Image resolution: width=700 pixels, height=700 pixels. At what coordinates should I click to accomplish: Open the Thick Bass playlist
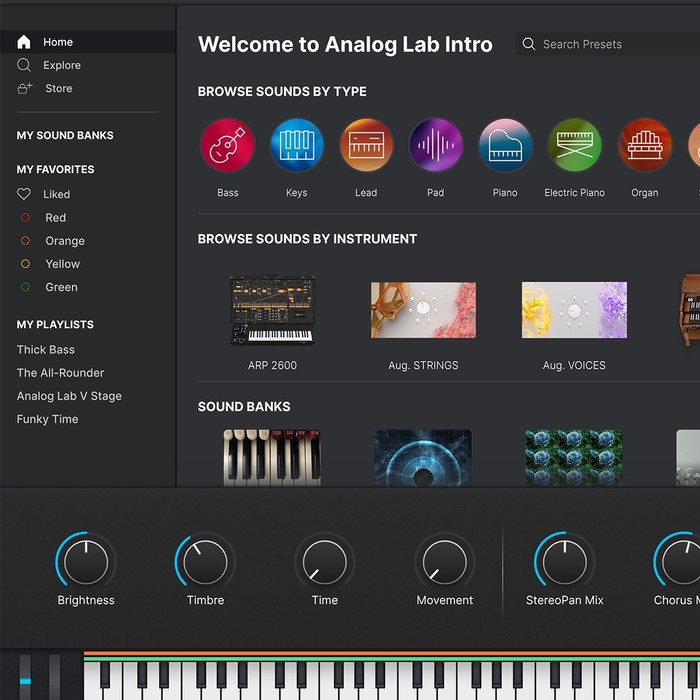click(46, 350)
